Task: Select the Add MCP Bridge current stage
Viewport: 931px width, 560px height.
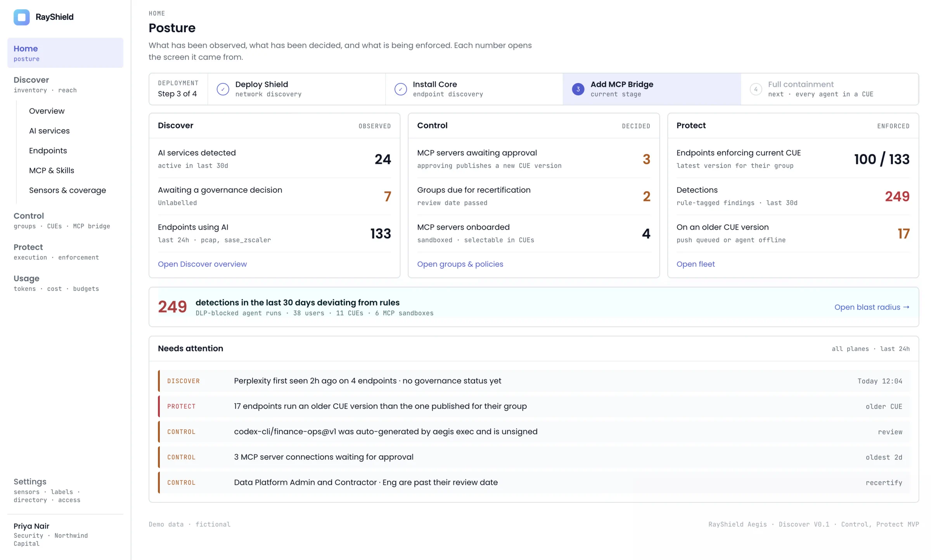Action: pyautogui.click(x=652, y=89)
